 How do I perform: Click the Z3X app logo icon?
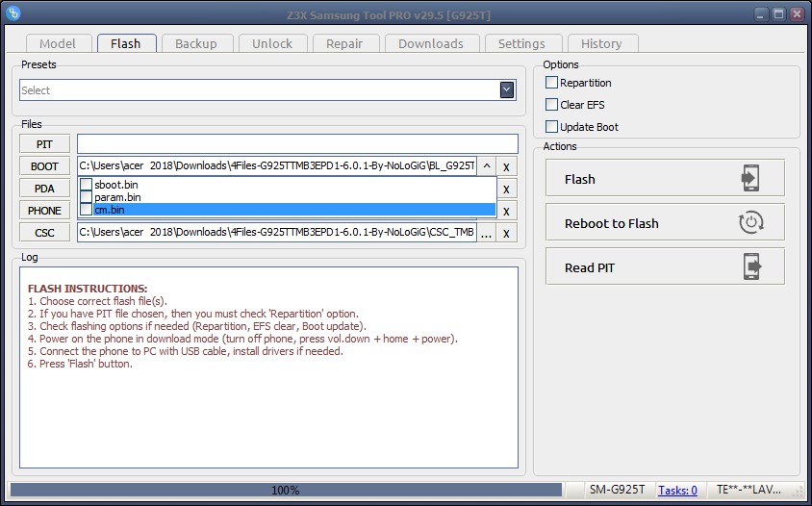pos(14,13)
